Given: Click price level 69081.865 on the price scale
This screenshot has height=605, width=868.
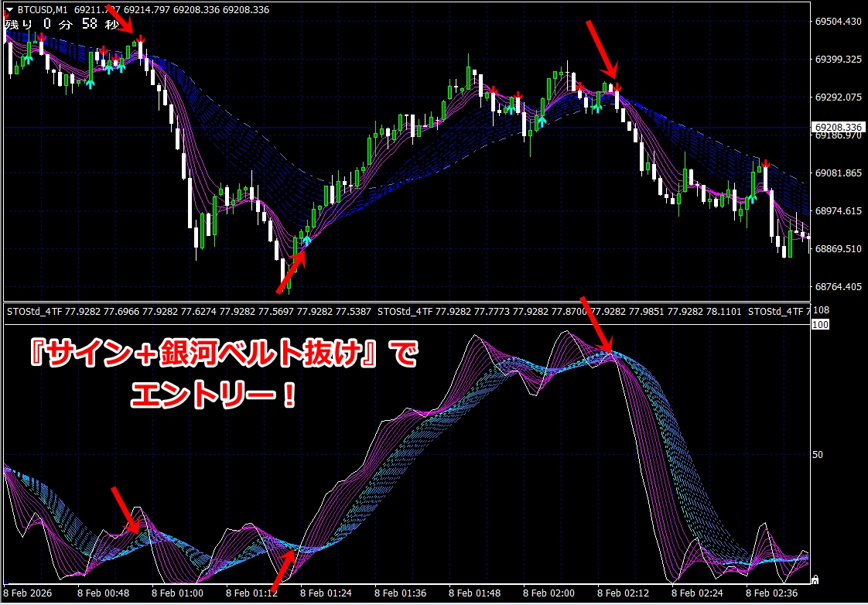Looking at the screenshot, I should click(838, 173).
